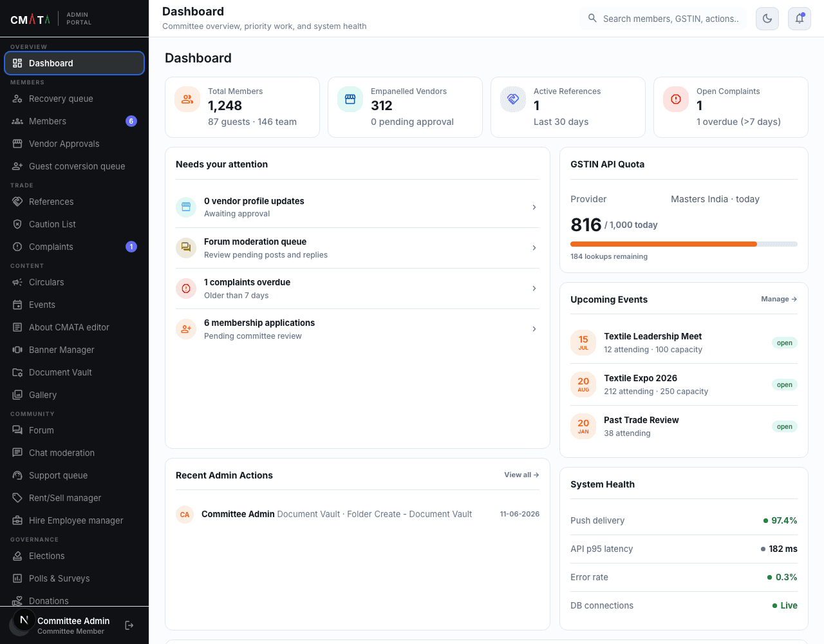The width and height of the screenshot is (824, 644).
Task: Open the Recovery queue sidebar item
Action: coord(75,99)
